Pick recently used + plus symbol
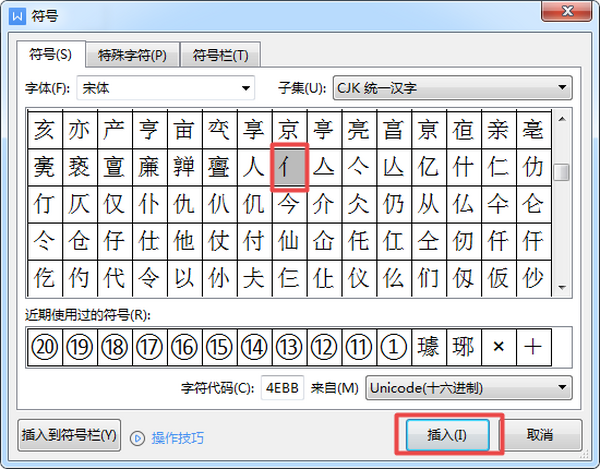The width and height of the screenshot is (600, 469). click(x=533, y=347)
